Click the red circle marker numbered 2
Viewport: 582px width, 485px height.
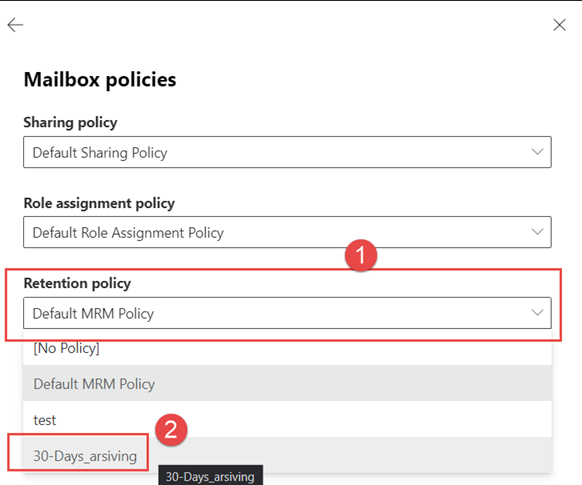coord(171,430)
